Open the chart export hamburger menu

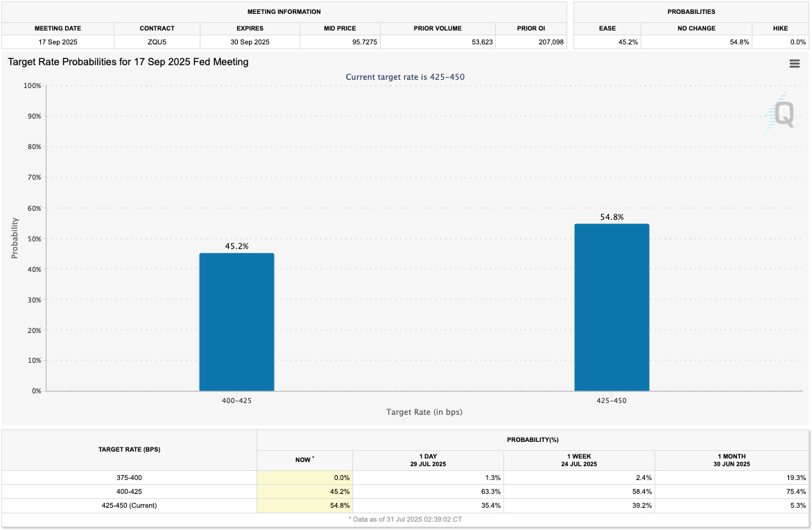(x=795, y=63)
